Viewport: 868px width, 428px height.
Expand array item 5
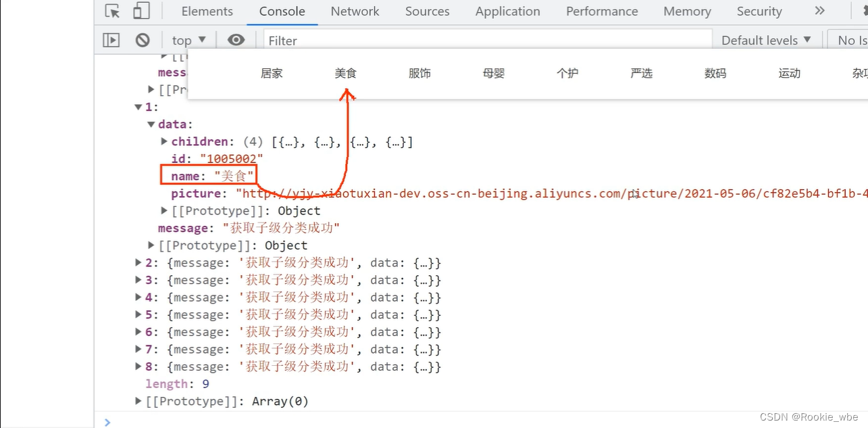pyautogui.click(x=138, y=314)
